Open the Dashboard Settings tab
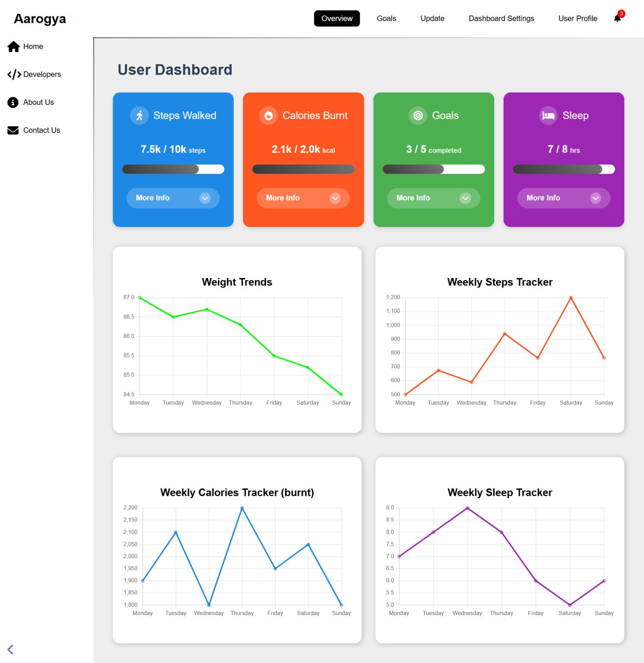 tap(501, 19)
